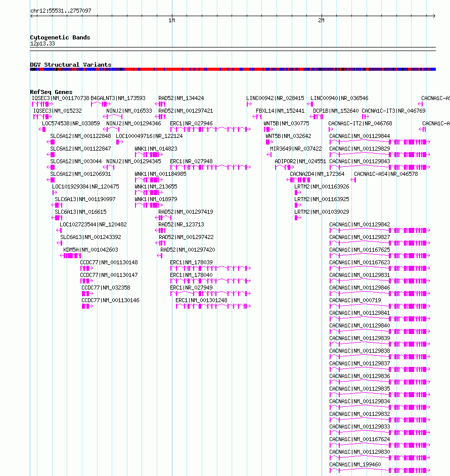Select WNK1|NM_014823 transcript
450x476 pixels.
point(156,149)
